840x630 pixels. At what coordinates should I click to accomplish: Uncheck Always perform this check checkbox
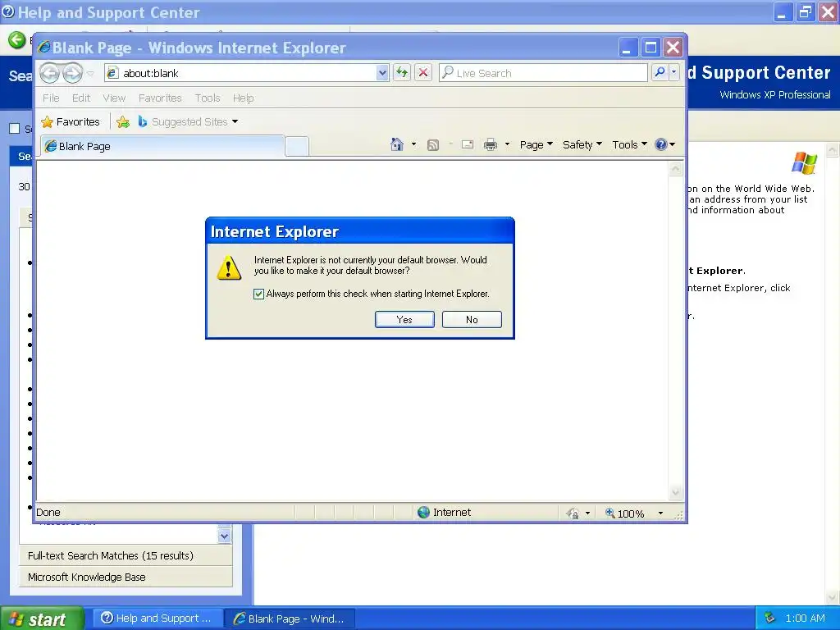pos(258,294)
